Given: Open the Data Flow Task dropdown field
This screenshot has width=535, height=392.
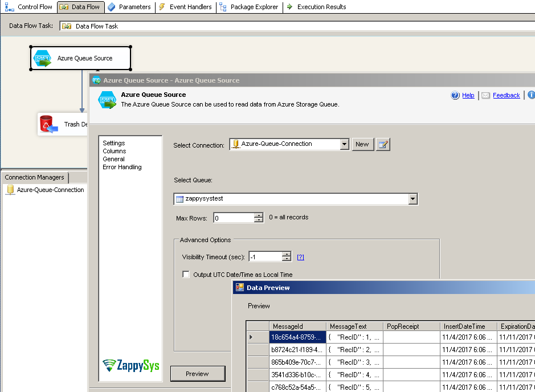Looking at the screenshot, I should (x=297, y=26).
